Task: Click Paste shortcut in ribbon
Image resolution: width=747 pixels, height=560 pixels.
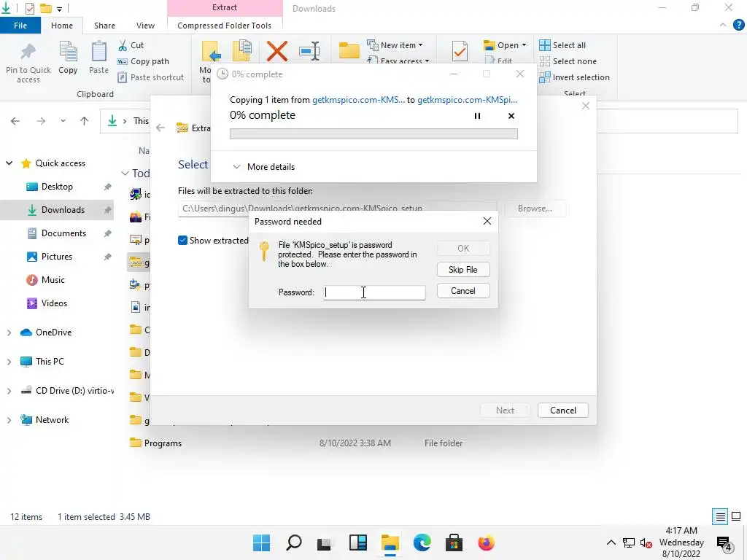Action: (x=150, y=77)
